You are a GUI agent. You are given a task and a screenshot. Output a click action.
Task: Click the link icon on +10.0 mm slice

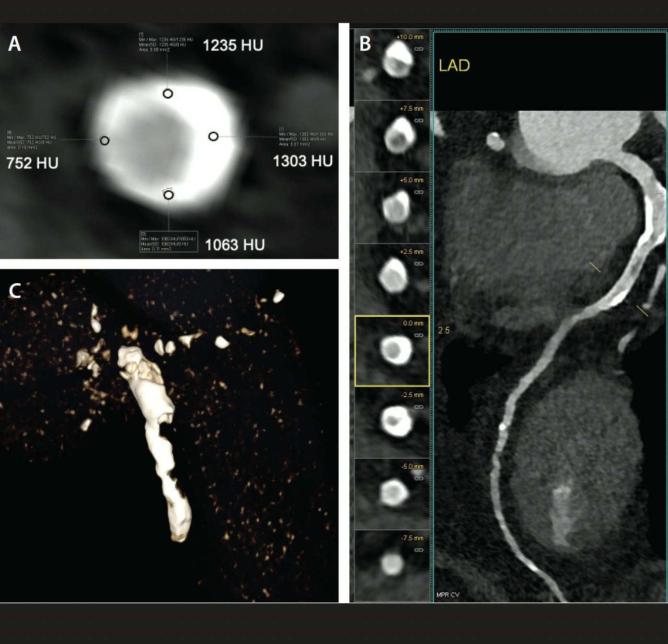(419, 49)
